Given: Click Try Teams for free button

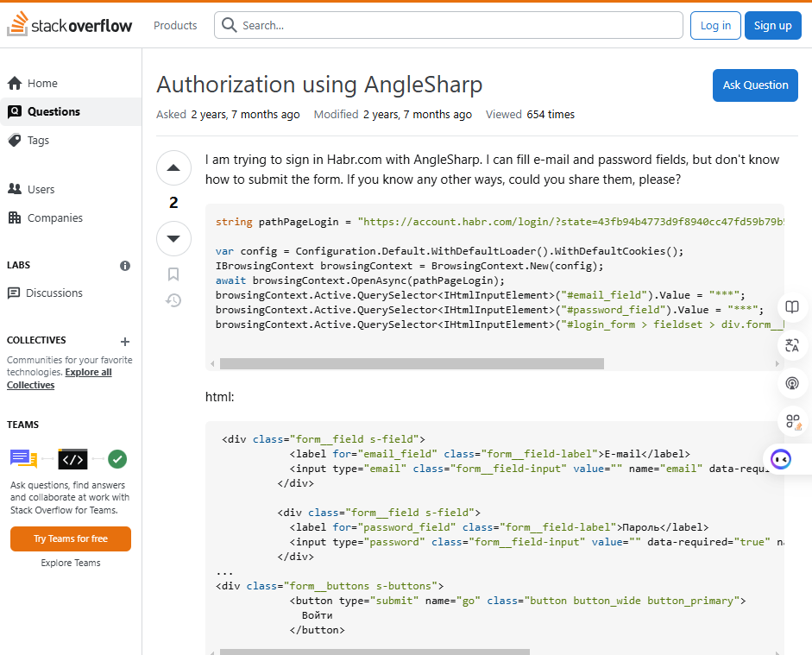Looking at the screenshot, I should pyautogui.click(x=71, y=538).
